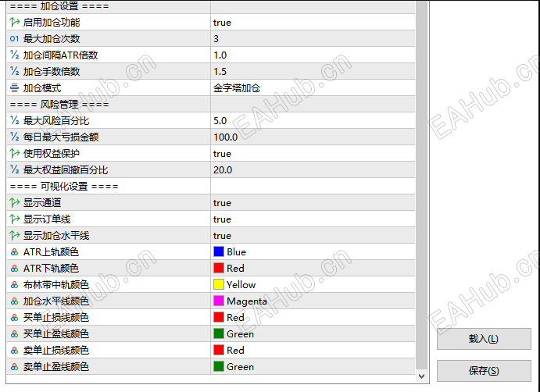Viewport: 540px width, 392px height.
Task: Click the bool icon beside 显示订单线
Action: (x=15, y=219)
